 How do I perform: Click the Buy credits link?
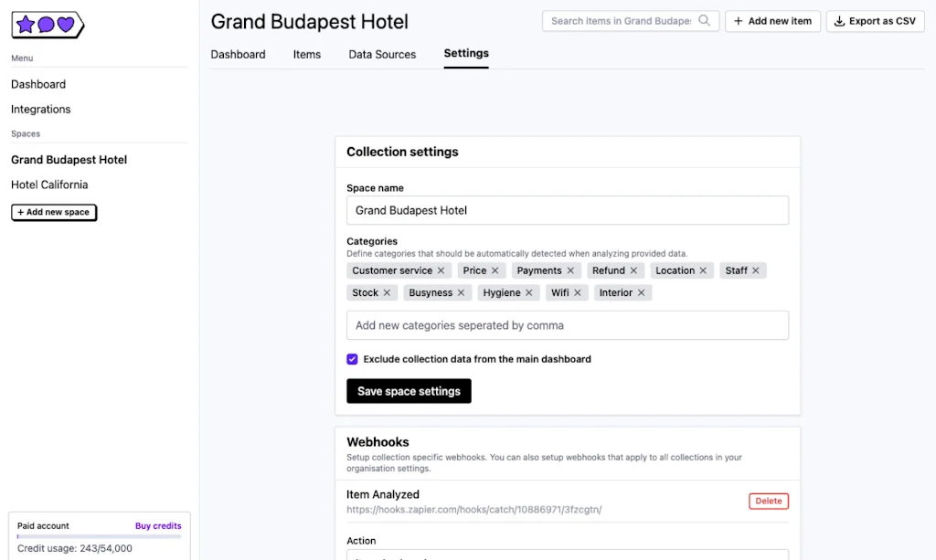pyautogui.click(x=158, y=525)
